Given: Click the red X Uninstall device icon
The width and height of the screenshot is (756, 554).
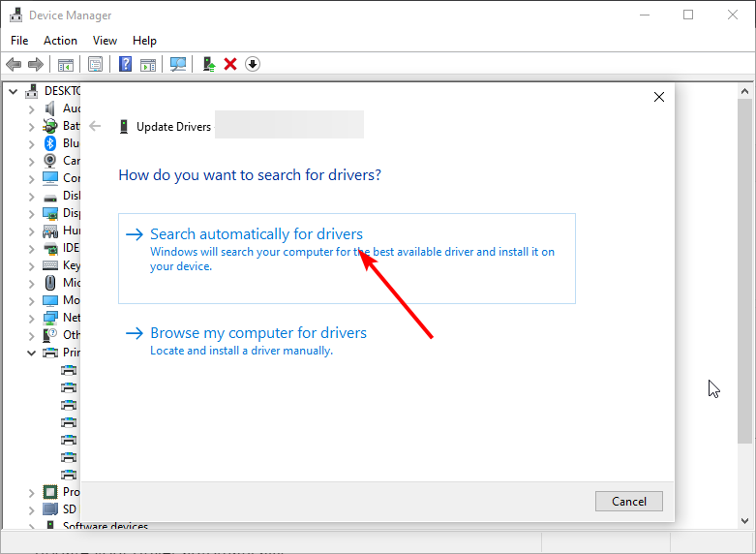Looking at the screenshot, I should (x=230, y=64).
